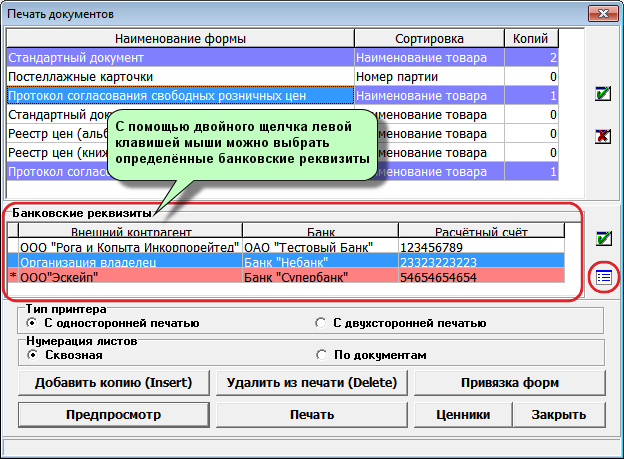Image resolution: width=624 pixels, height=459 pixels.
Task: Click copies cell of Постеллажные карточки row
Action: 531,77
